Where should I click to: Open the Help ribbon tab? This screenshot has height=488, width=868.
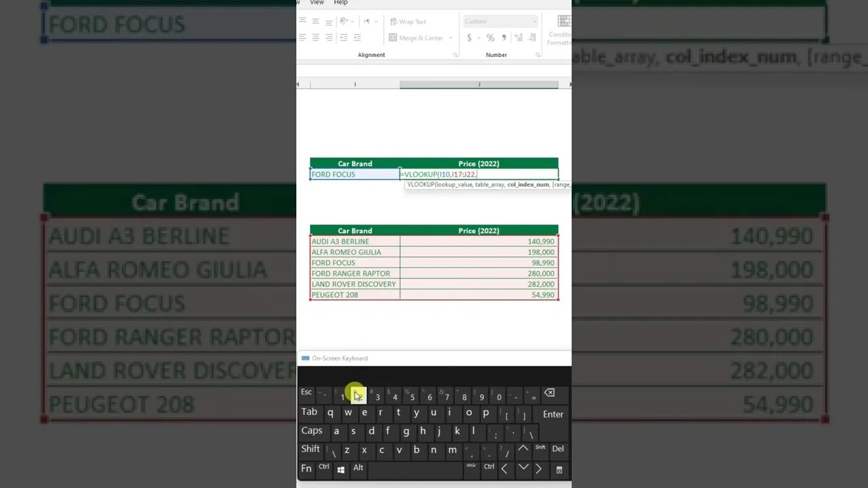click(341, 3)
